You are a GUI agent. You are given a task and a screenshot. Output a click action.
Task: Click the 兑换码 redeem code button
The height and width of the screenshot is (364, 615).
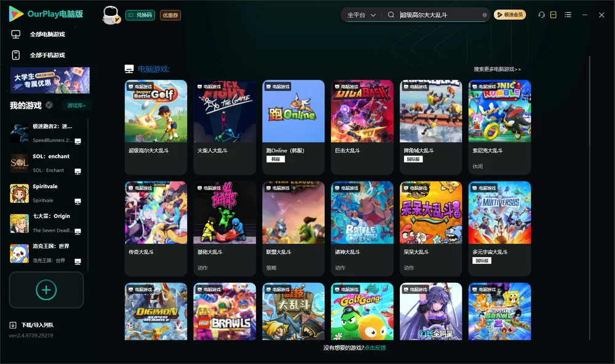tap(140, 15)
